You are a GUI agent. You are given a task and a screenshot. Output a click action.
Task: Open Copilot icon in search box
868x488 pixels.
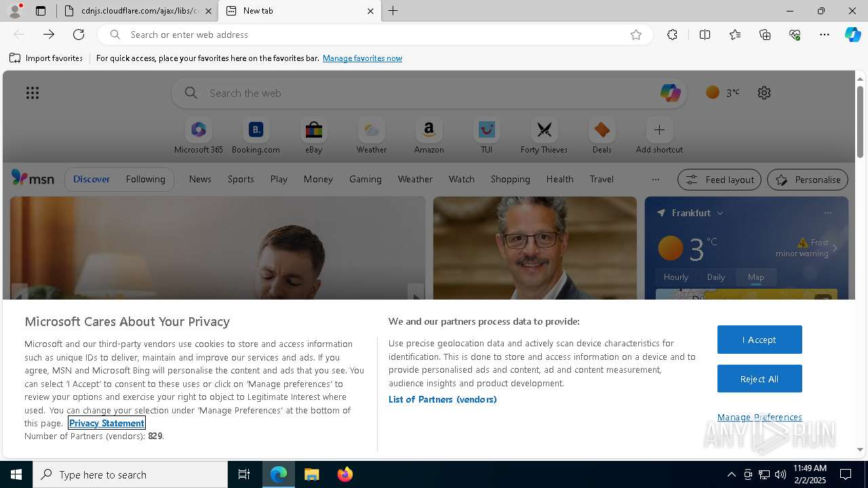(x=670, y=93)
